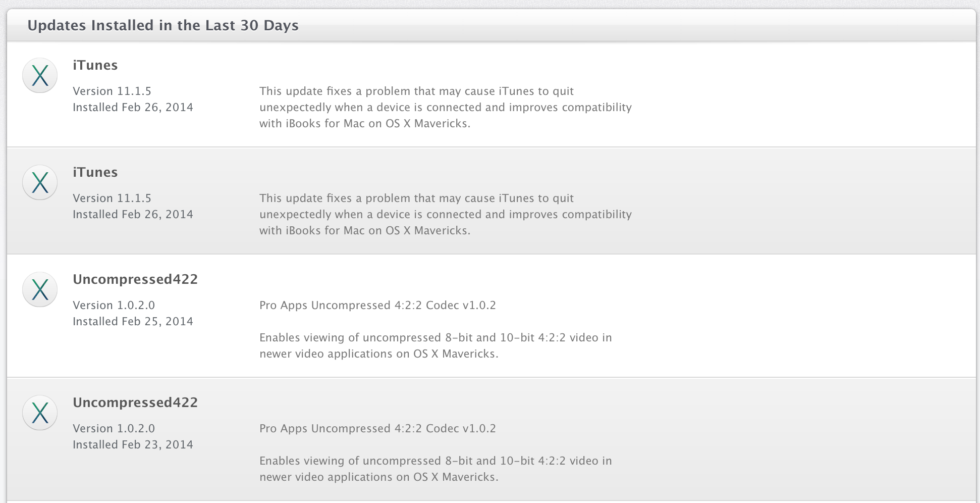Click "Version 11.1.5" in the second iTunes entry
Image resolution: width=980 pixels, height=503 pixels.
pos(112,198)
